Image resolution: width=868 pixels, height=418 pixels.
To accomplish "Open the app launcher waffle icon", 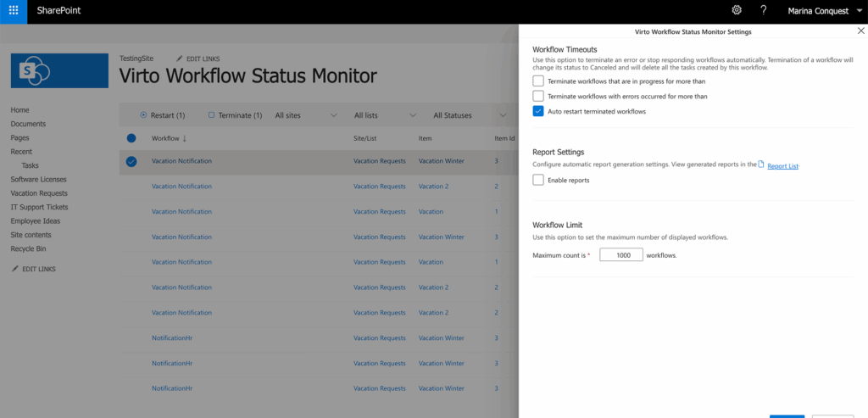I will pos(14,10).
